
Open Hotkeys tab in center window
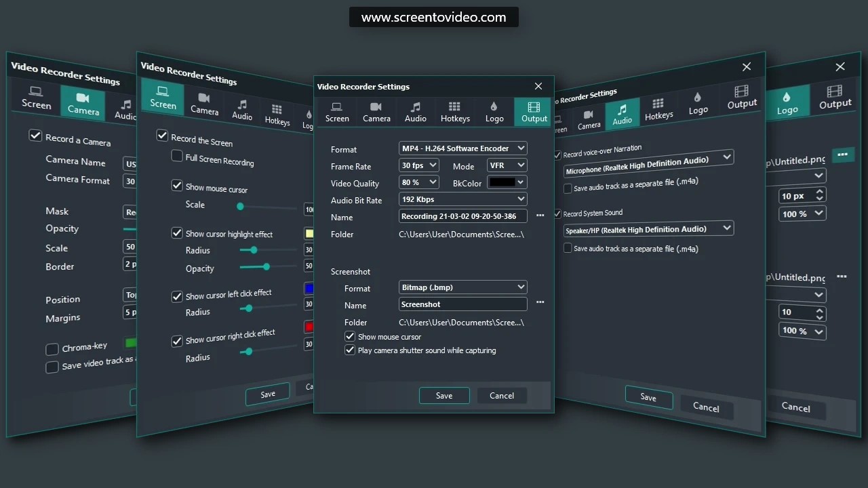(455, 112)
